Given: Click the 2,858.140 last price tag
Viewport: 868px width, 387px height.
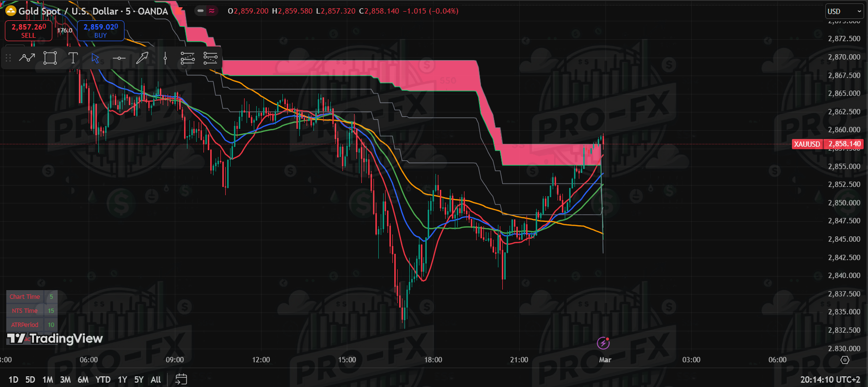Looking at the screenshot, I should tap(844, 144).
